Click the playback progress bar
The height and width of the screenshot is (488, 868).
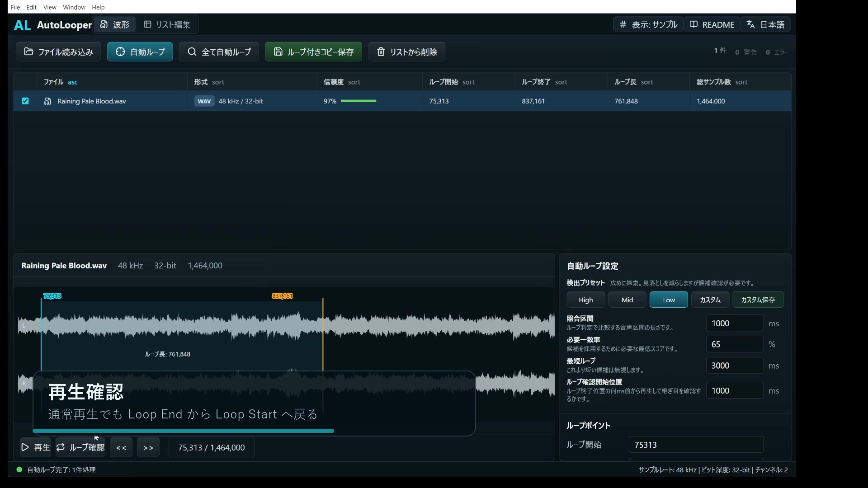tap(183, 431)
